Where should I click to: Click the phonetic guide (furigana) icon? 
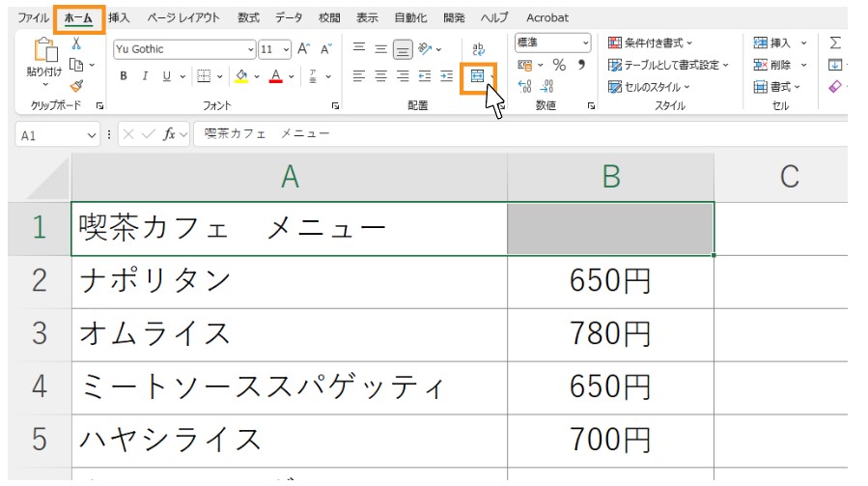[x=313, y=76]
